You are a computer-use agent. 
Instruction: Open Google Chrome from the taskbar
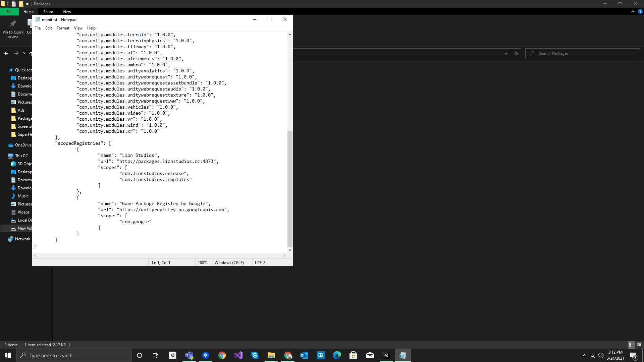coord(222,355)
